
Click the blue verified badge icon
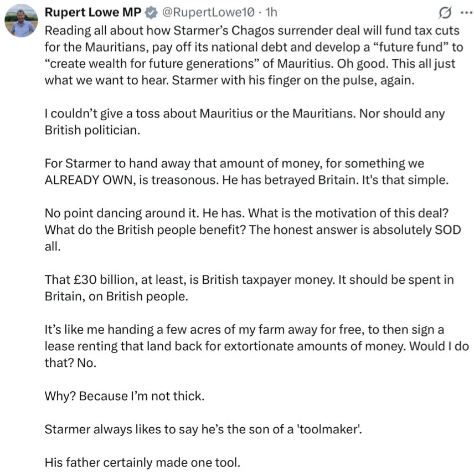(151, 13)
